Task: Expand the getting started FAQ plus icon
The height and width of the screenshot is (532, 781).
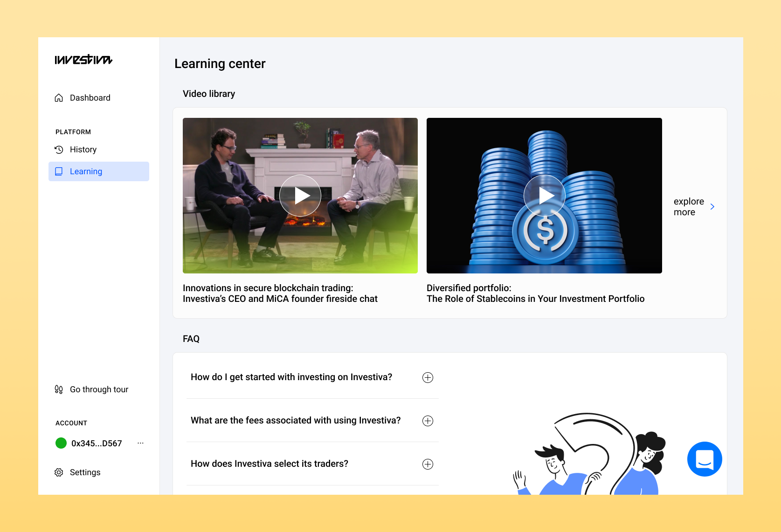Action: point(428,377)
